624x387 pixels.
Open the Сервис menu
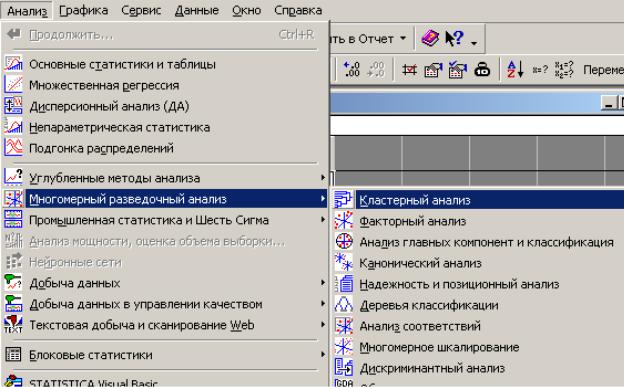pyautogui.click(x=141, y=10)
